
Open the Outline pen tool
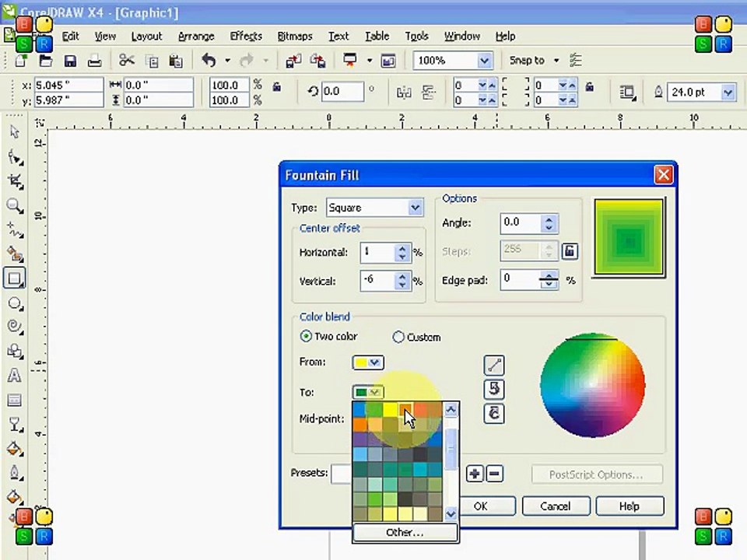(x=15, y=473)
